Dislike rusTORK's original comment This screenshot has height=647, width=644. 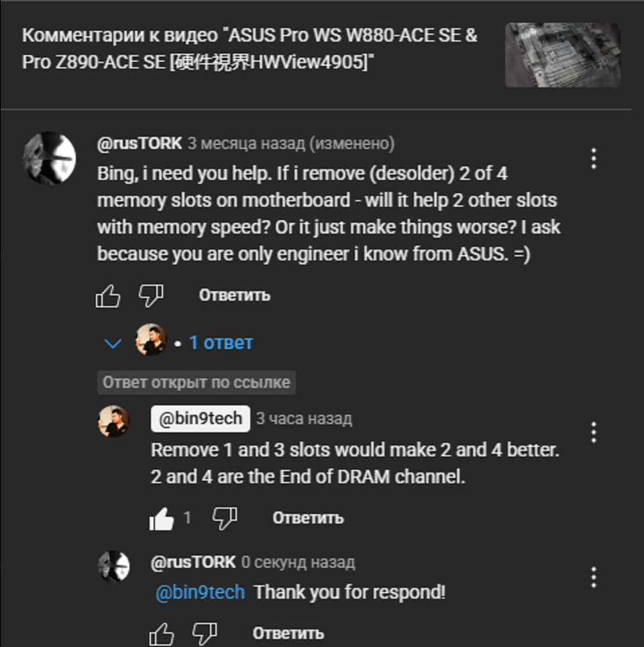tap(151, 295)
